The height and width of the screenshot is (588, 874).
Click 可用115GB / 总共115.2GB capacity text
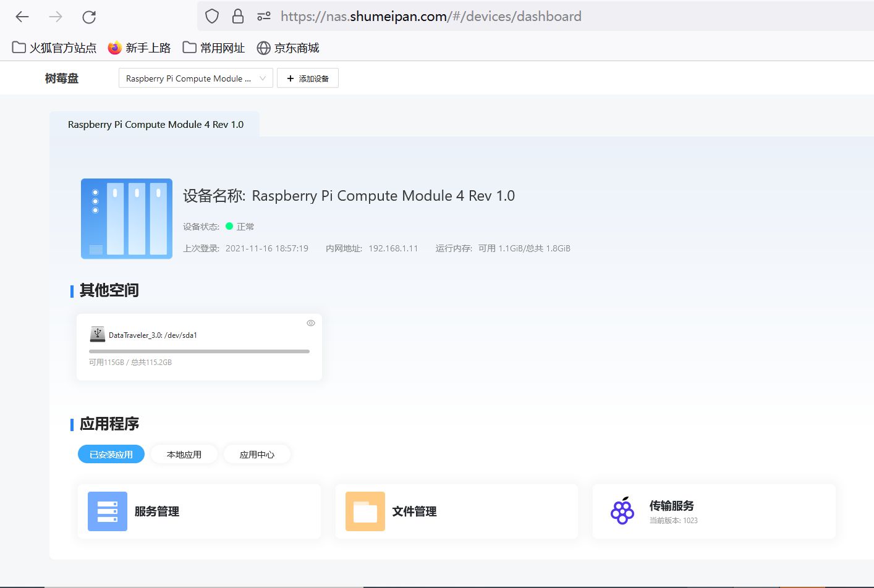coord(130,363)
